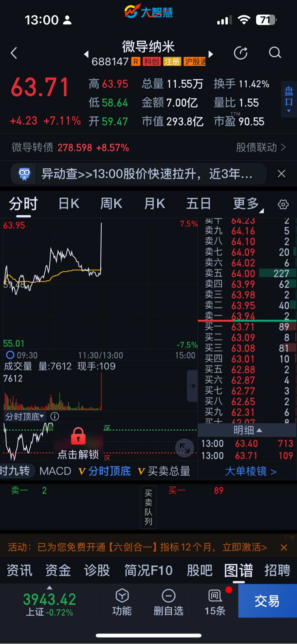Image resolution: width=297 pixels, height=644 pixels.
Task: Expand the 更多 chart period menu
Action: [247, 204]
